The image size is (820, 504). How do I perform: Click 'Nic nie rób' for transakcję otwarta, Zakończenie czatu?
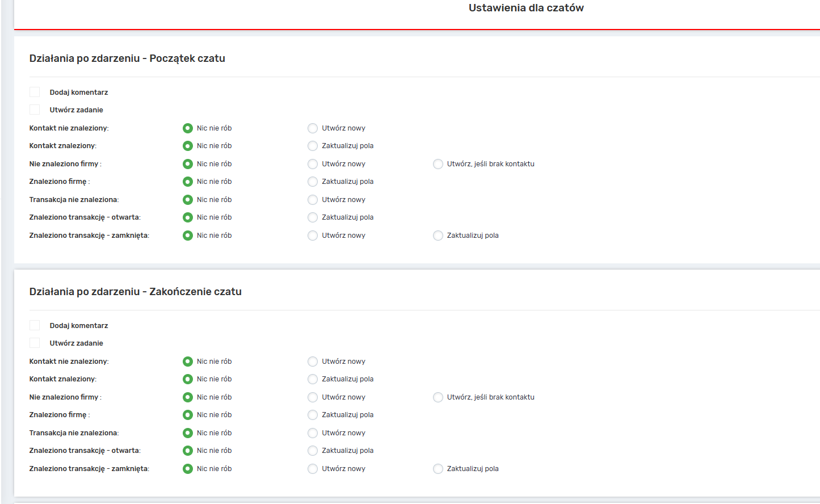click(x=188, y=451)
